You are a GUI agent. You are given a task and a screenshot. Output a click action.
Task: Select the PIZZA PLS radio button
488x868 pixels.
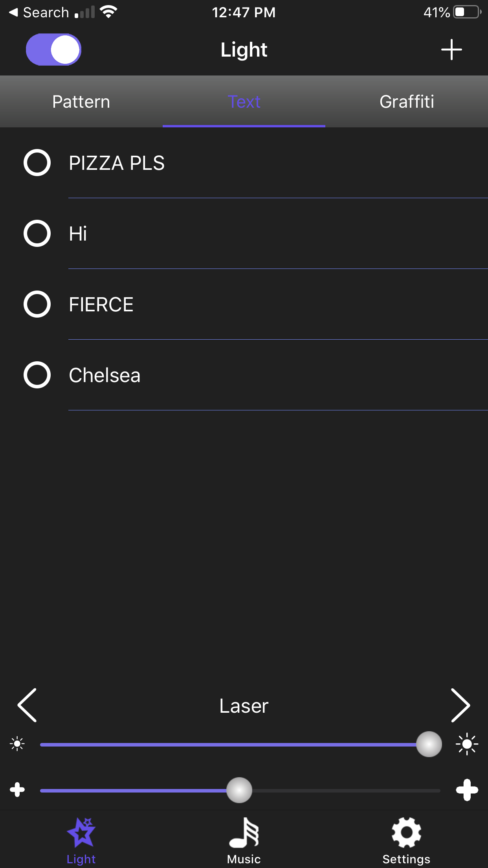37,163
